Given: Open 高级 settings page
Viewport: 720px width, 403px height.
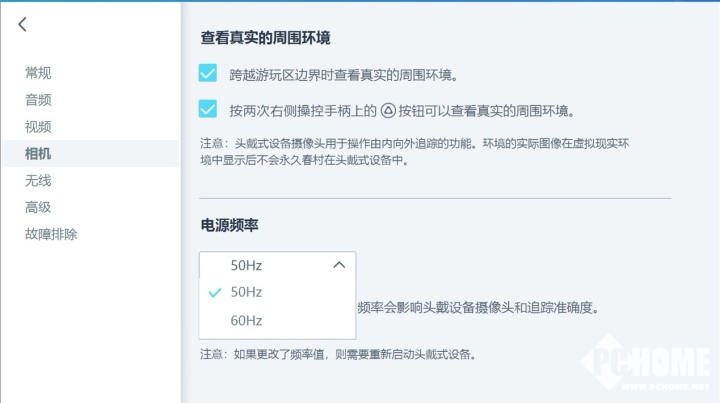Looking at the screenshot, I should [38, 207].
